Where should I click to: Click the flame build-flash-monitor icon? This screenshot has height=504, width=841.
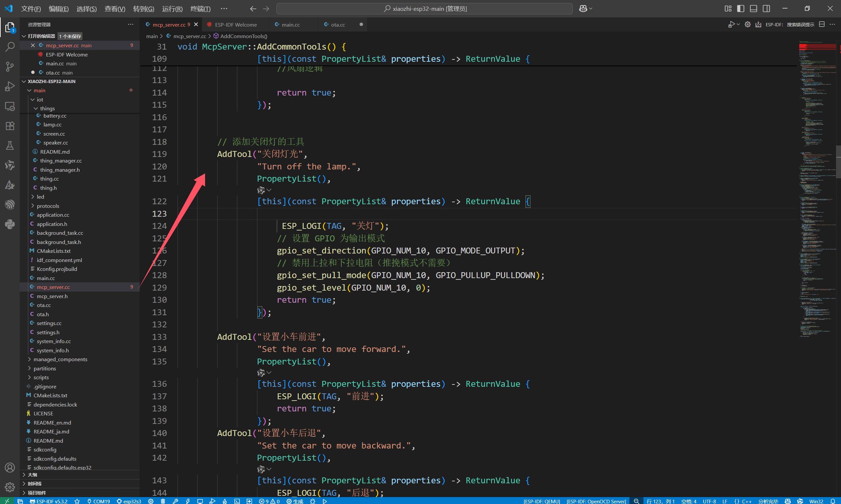point(225,501)
